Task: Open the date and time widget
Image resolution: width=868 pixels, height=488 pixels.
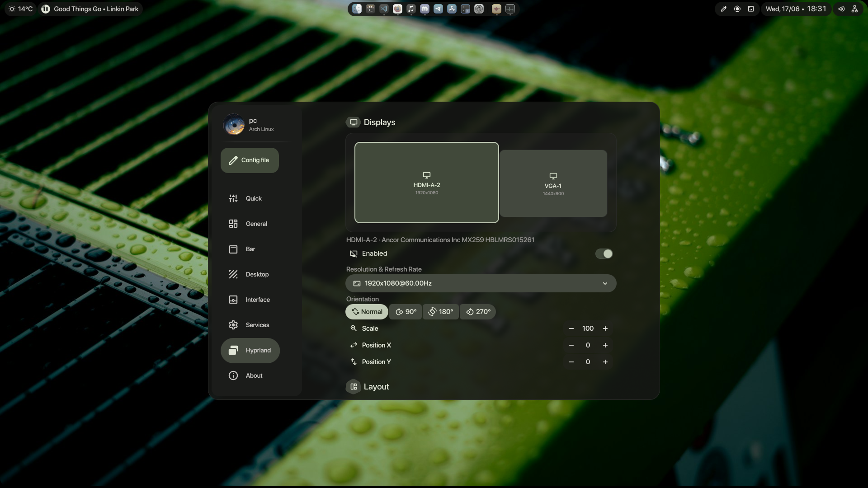Action: [796, 9]
